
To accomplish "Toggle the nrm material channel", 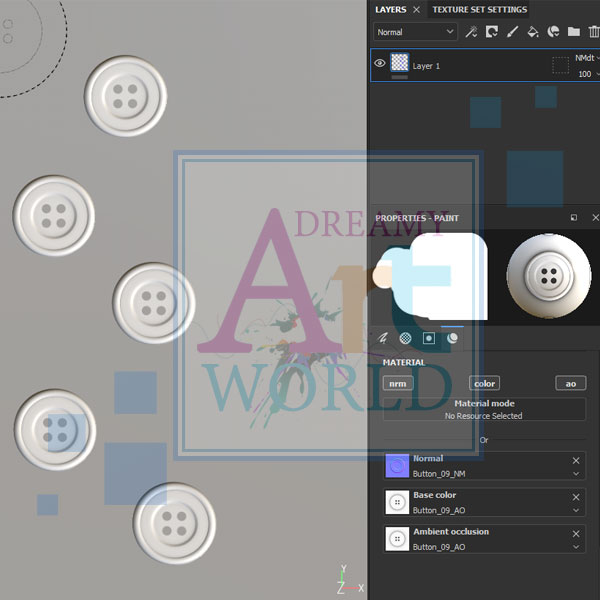I will tap(397, 383).
